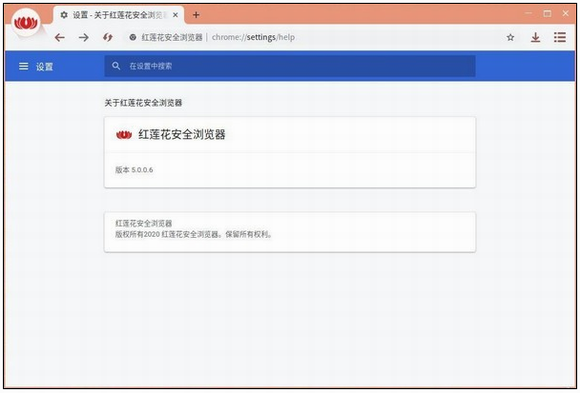Click the site info icon in address bar
The image size is (580, 393).
133,37
